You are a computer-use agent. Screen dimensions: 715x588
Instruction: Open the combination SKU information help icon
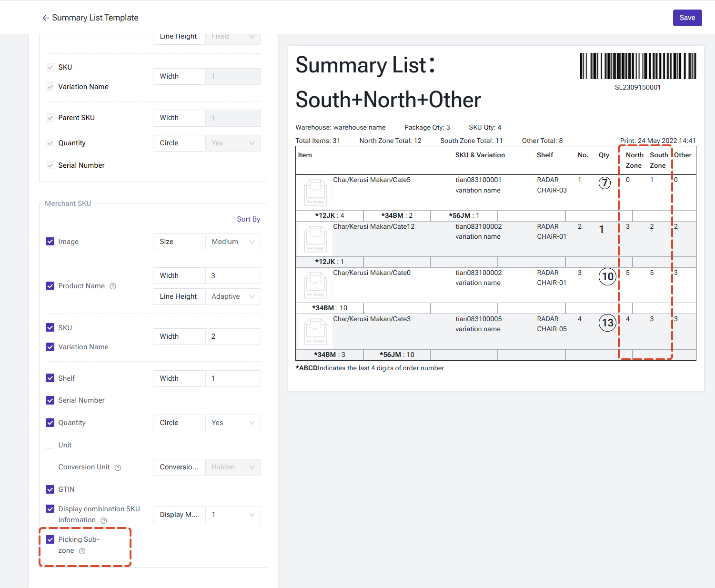point(104,520)
